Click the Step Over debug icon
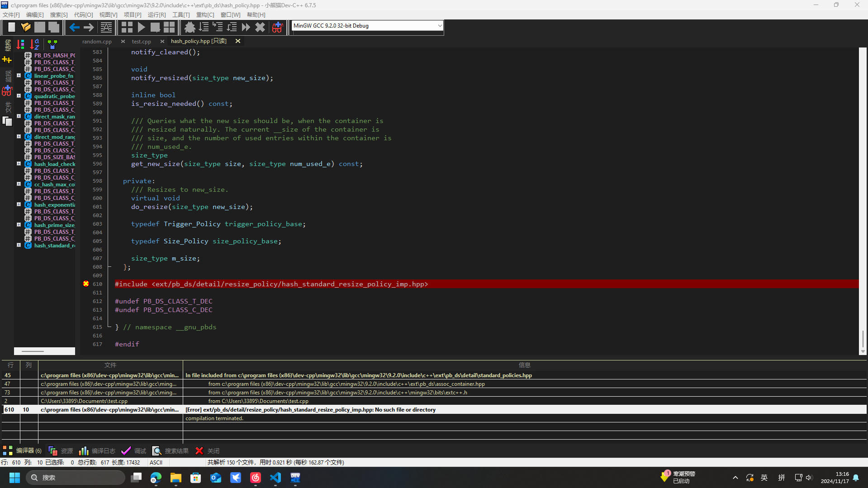This screenshot has width=868, height=488. pos(204,27)
